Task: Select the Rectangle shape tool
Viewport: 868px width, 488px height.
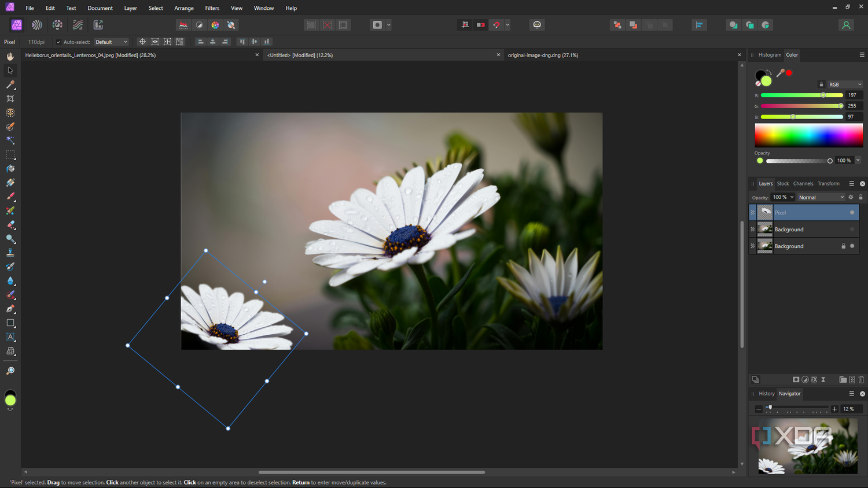Action: 10,323
